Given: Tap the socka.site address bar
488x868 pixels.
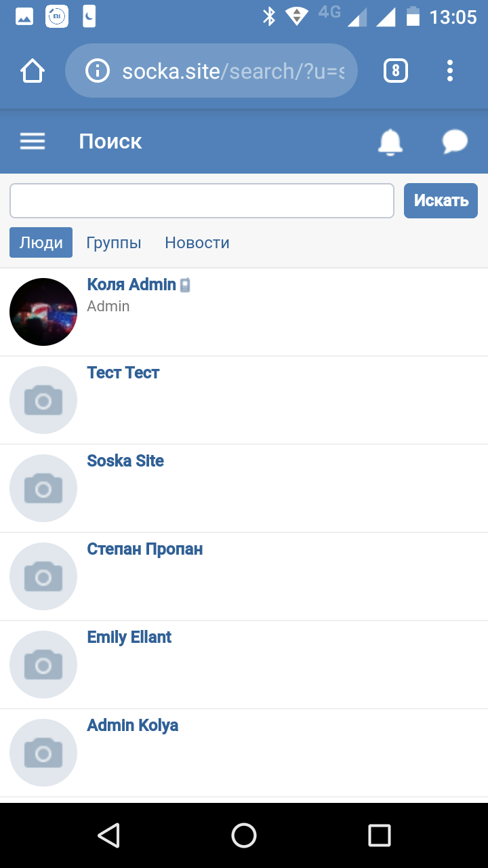Looking at the screenshot, I should click(230, 71).
